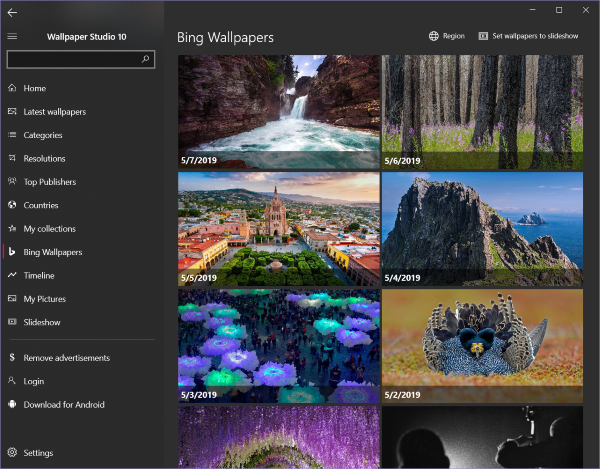The width and height of the screenshot is (600, 469).
Task: Click the Region globe icon
Action: point(434,36)
